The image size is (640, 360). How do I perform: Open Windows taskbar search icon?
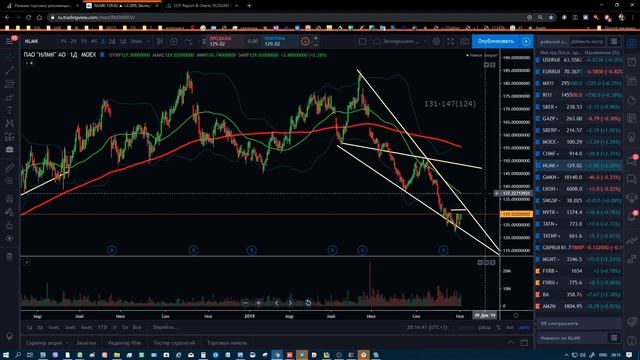tap(18, 355)
